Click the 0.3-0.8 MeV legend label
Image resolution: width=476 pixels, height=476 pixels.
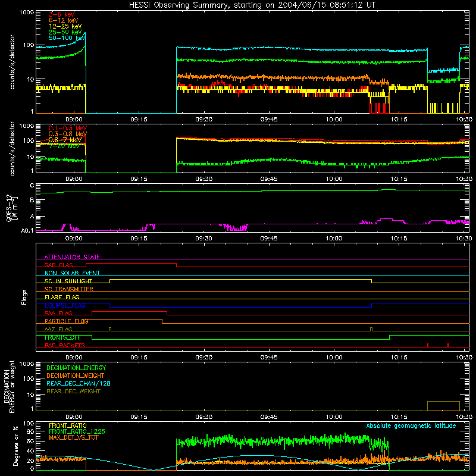point(68,134)
